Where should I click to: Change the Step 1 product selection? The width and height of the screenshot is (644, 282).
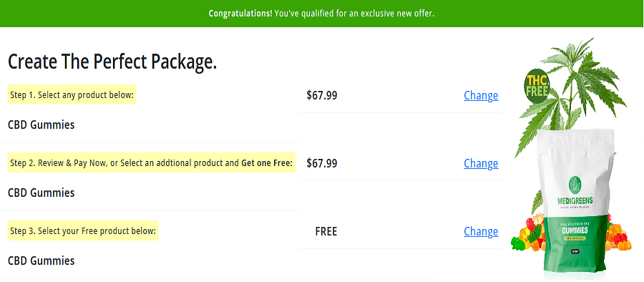click(x=481, y=95)
